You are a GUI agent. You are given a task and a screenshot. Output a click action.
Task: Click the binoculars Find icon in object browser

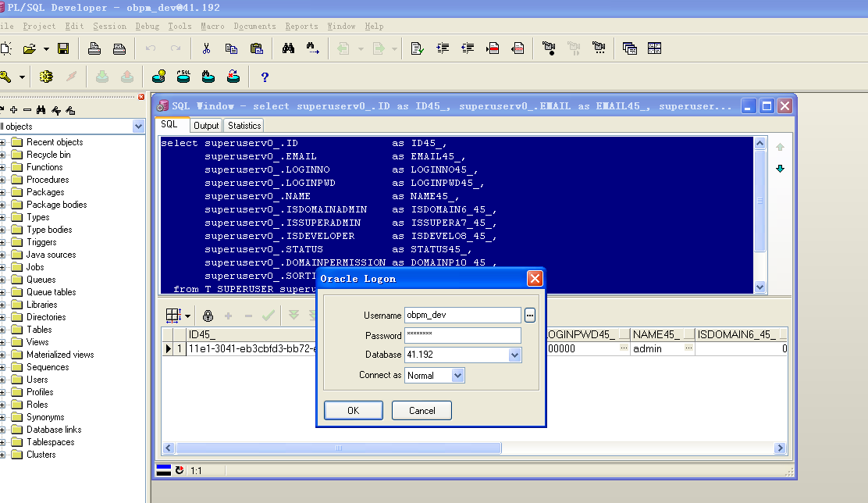(41, 109)
